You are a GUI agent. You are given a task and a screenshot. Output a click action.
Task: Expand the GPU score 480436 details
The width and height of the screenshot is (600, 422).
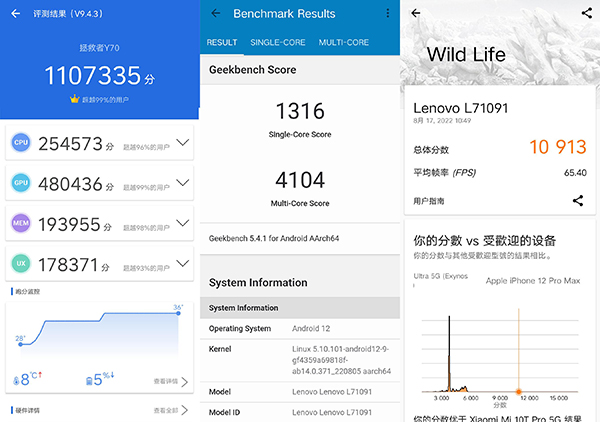coord(182,184)
